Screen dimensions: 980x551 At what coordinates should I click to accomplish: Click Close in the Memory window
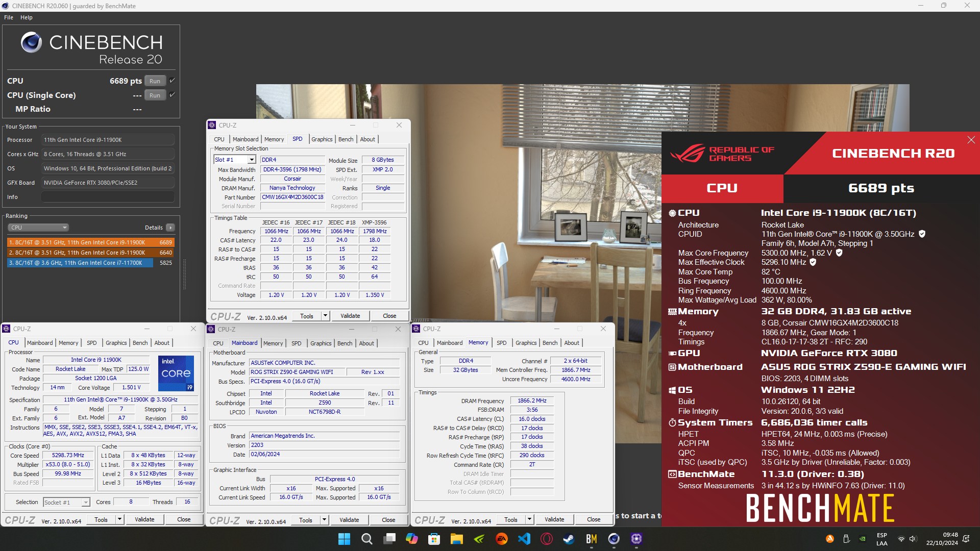(594, 519)
